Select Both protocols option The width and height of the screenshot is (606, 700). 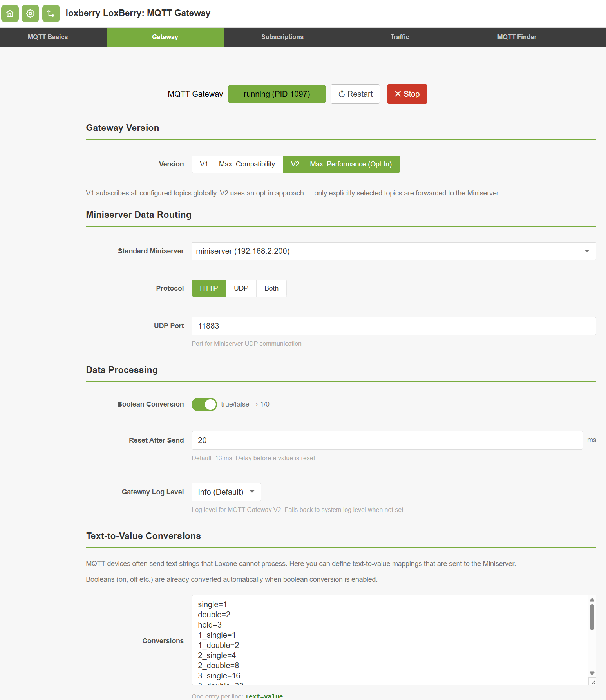click(271, 288)
